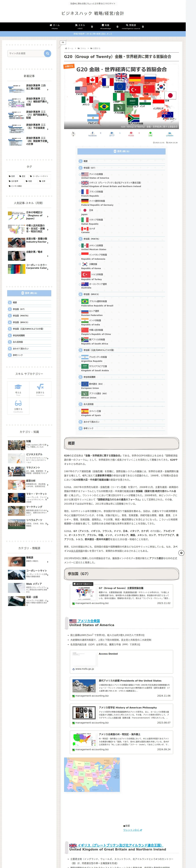Open sidebar contents item 参加国（MIKTA）

click(21, 316)
